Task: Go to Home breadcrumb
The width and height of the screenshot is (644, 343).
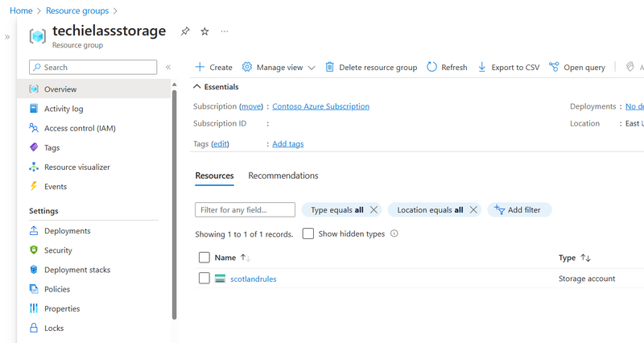Action: pyautogui.click(x=21, y=10)
